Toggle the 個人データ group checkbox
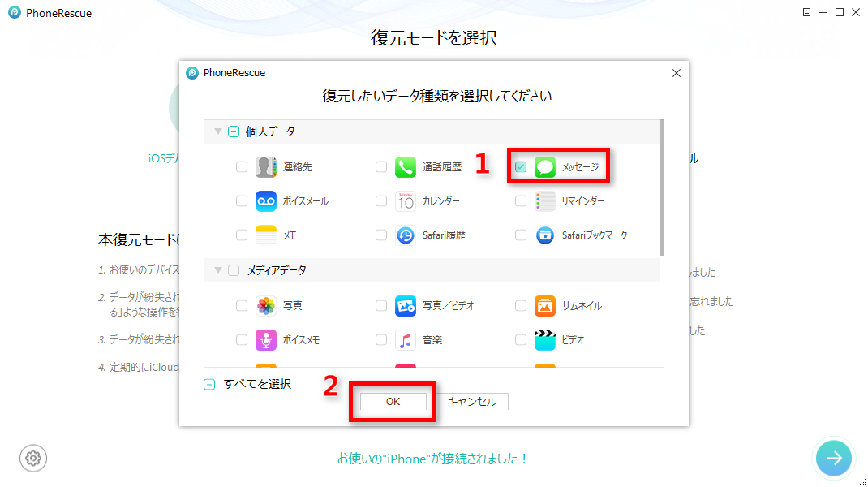 pos(234,131)
